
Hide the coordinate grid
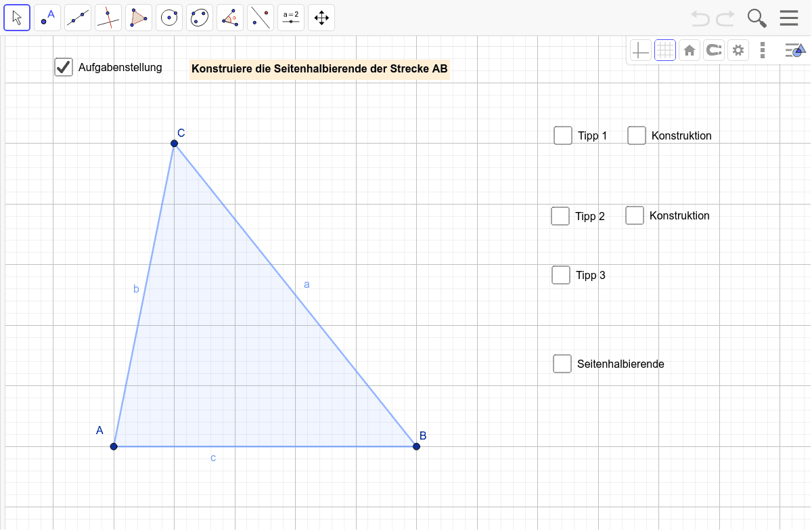pyautogui.click(x=664, y=50)
